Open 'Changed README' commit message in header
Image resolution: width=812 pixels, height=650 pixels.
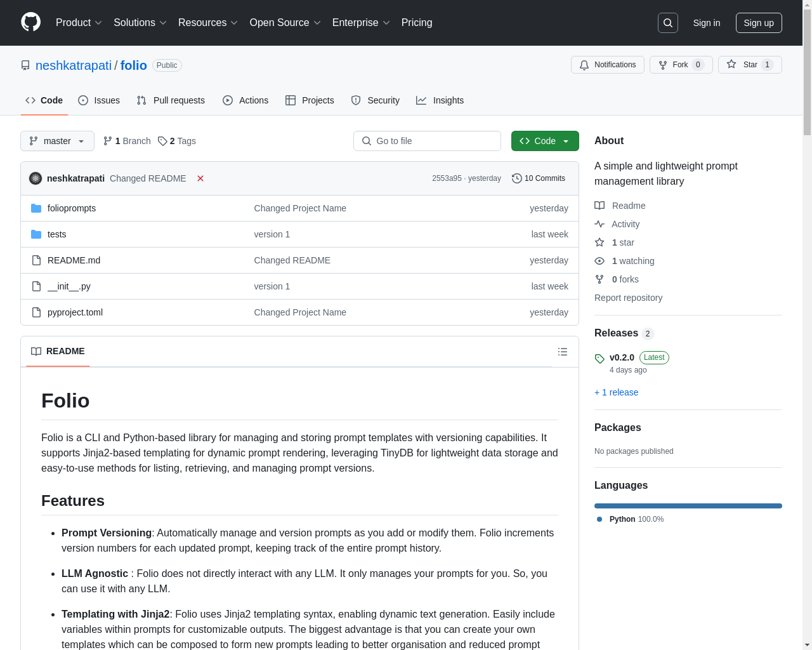tap(148, 178)
